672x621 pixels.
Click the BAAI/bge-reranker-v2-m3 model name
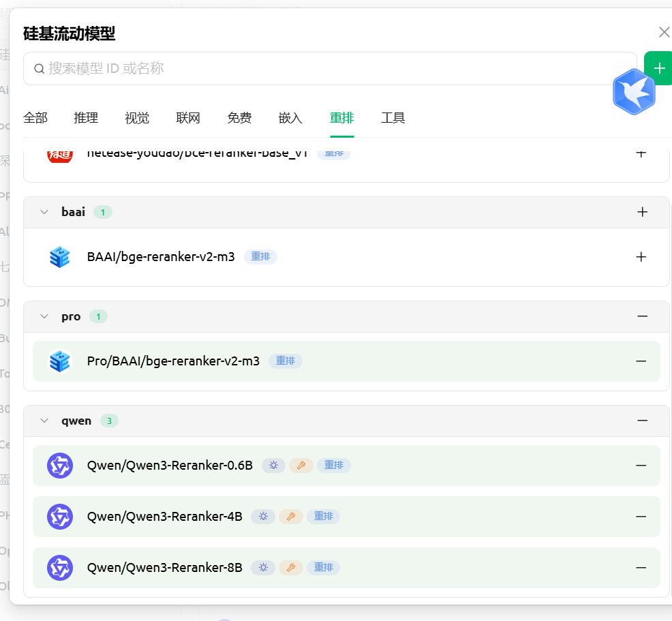[x=161, y=257]
